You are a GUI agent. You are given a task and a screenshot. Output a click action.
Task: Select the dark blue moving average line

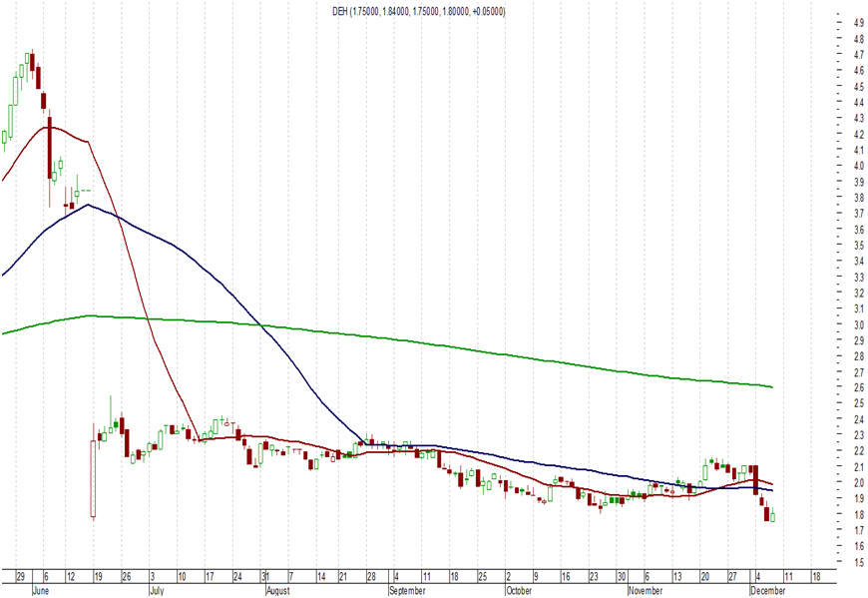(x=221, y=282)
